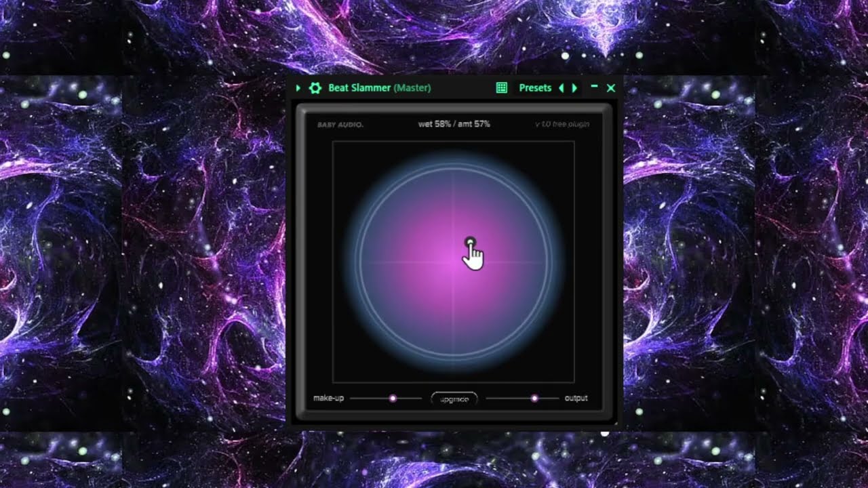Open the plugin settings gear icon

(315, 88)
